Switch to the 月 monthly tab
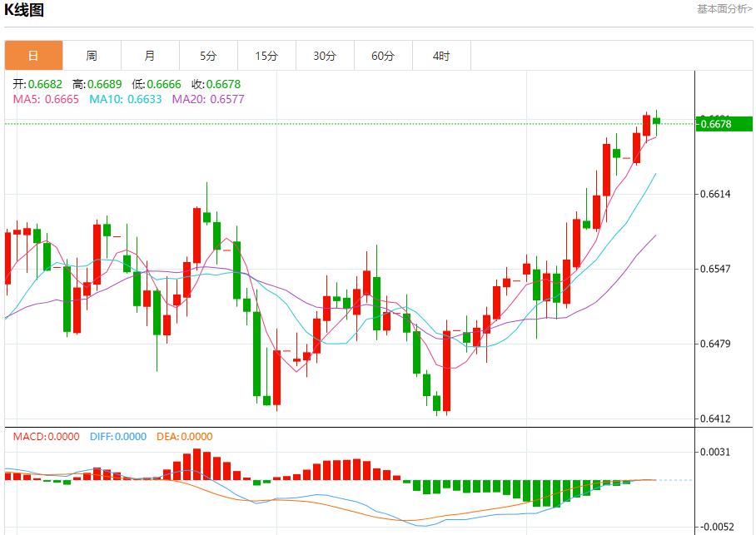Image resolution: width=756 pixels, height=535 pixels. [x=150, y=56]
